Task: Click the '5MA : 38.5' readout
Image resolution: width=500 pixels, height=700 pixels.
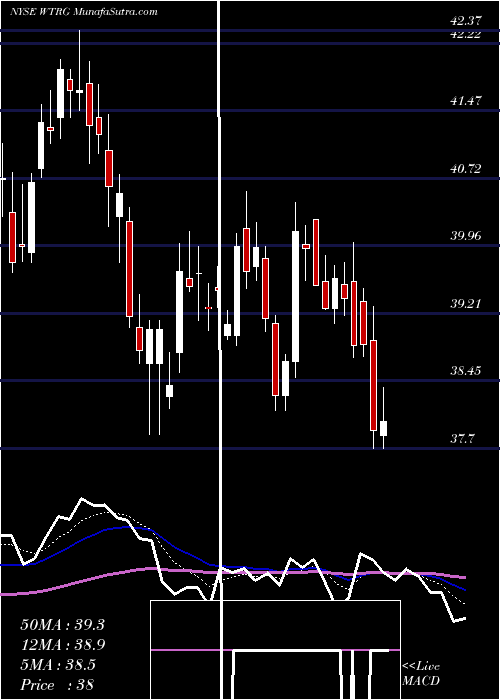Action: coord(58,665)
